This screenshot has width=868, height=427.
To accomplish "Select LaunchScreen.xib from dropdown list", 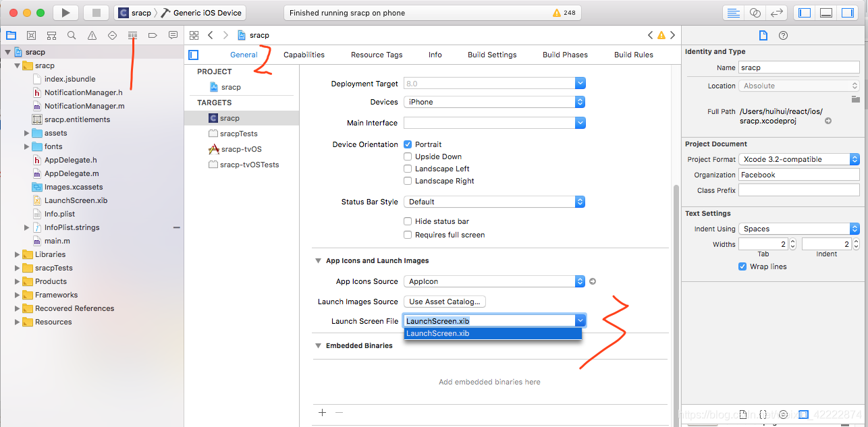I will click(493, 333).
